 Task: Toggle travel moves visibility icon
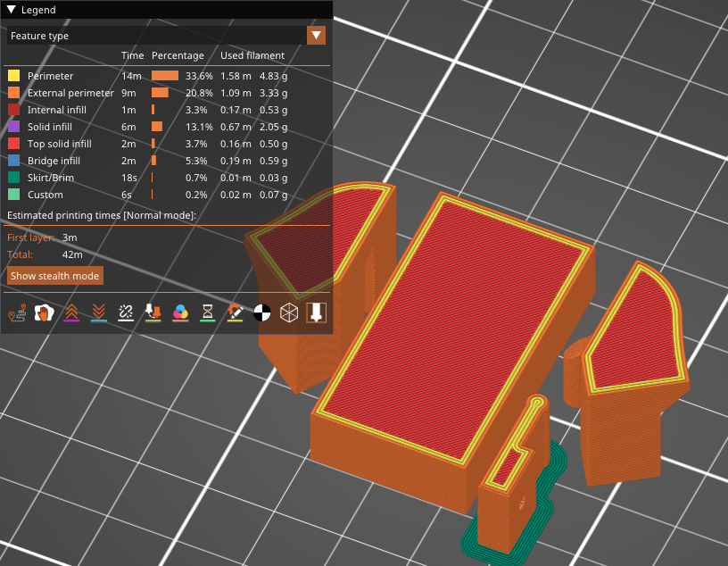tap(16, 312)
